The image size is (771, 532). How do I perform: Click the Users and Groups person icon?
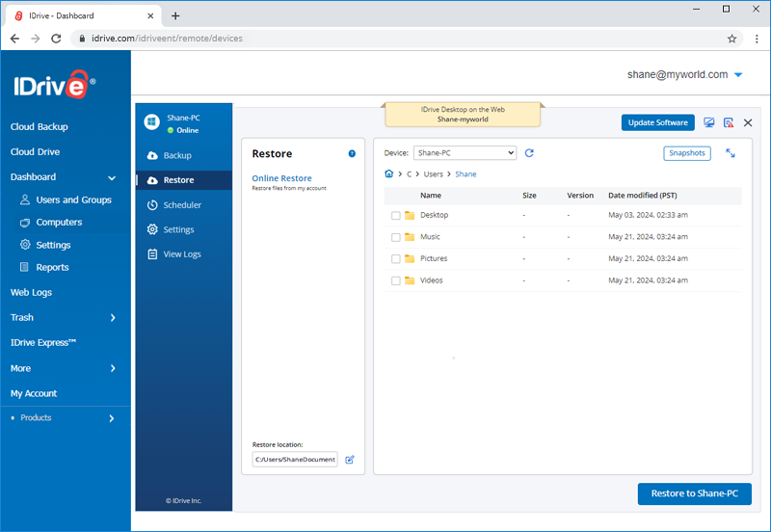coord(25,199)
